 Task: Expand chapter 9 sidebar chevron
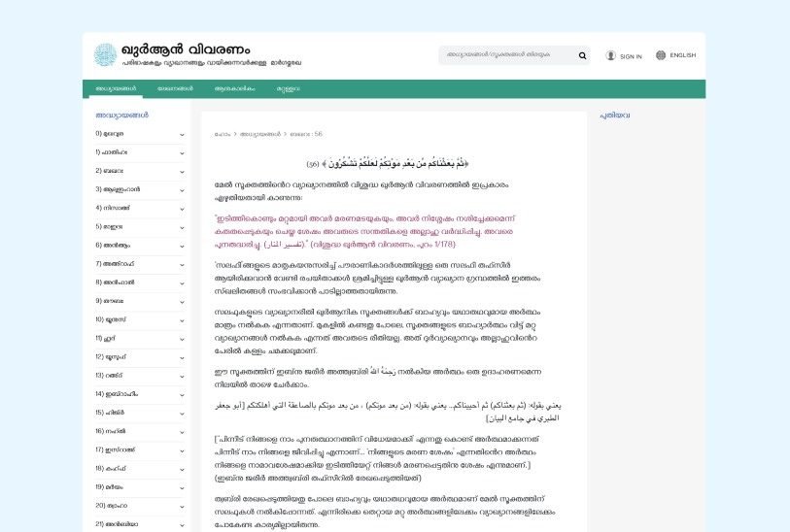coord(182,301)
